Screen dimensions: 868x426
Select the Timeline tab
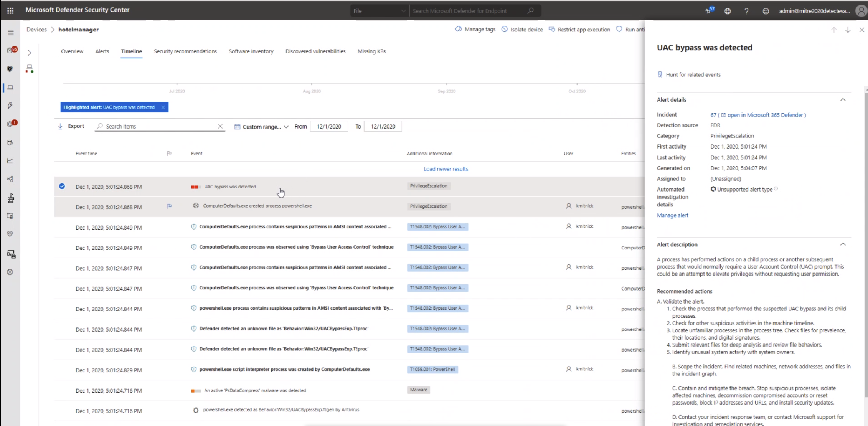pos(132,51)
